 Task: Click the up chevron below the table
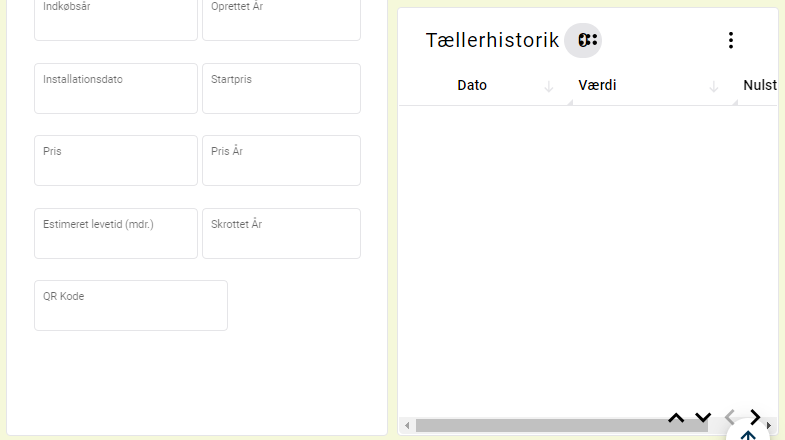(676, 417)
